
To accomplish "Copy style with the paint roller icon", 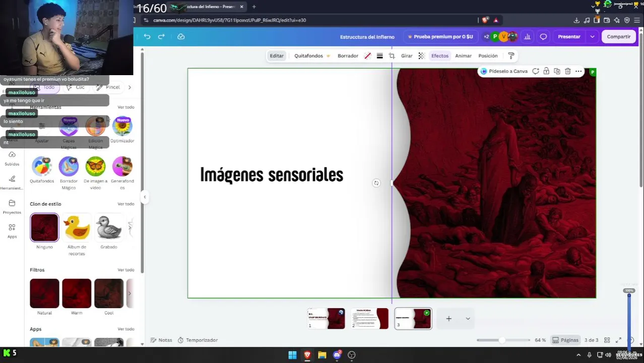I will (x=510, y=56).
